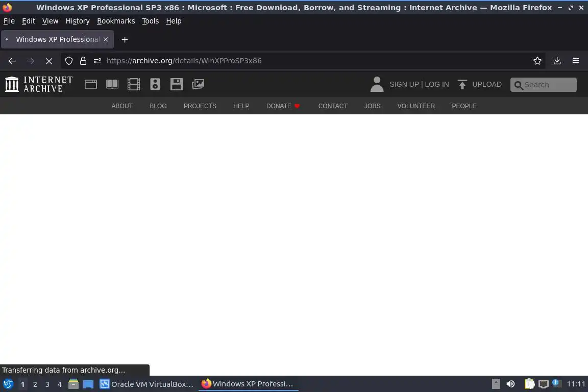Open the Video film icon
588x392 pixels.
pos(134,84)
